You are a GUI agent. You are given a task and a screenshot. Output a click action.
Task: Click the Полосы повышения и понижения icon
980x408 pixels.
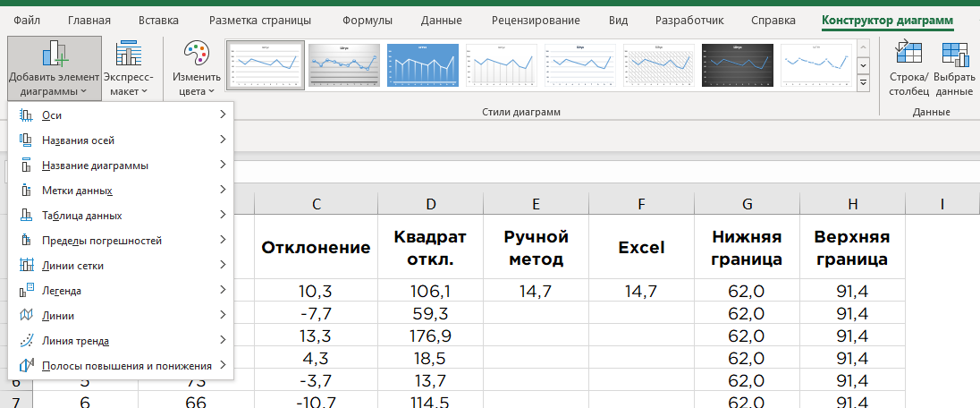pyautogui.click(x=26, y=365)
